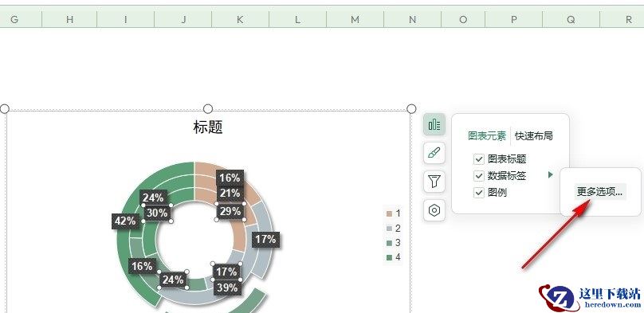Click legend marker for series 2
This screenshot has height=313, width=644.
pyautogui.click(x=390, y=229)
